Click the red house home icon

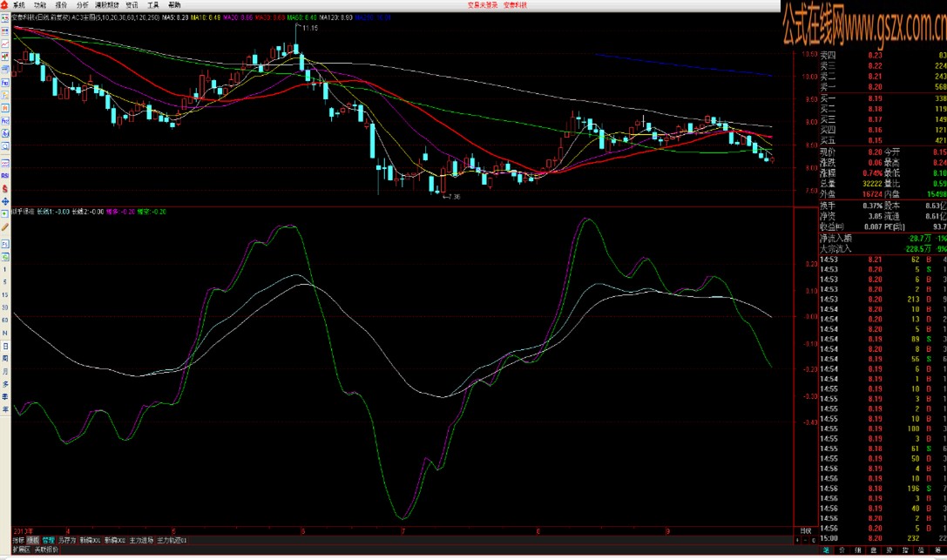point(5,4)
